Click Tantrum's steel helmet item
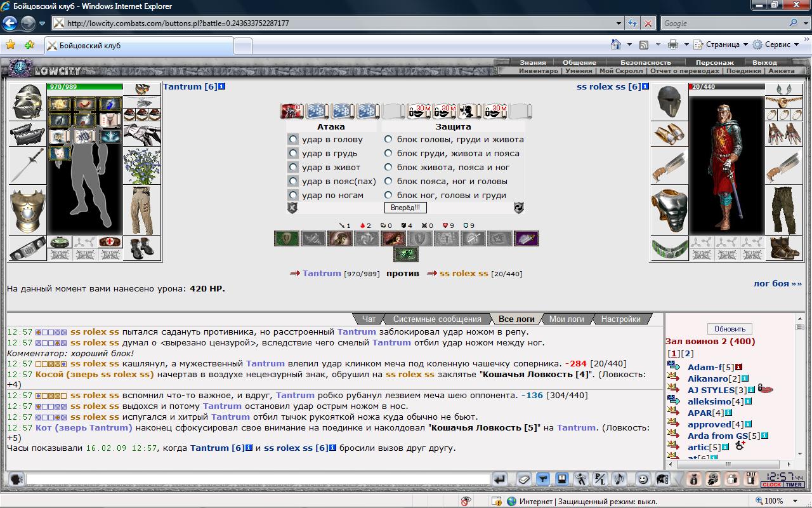Screen dimensions: 812x508 pyautogui.click(x=27, y=102)
